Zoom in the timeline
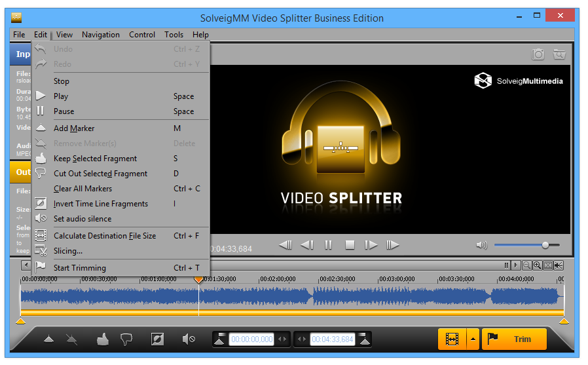This screenshot has width=588, height=365. (x=537, y=265)
